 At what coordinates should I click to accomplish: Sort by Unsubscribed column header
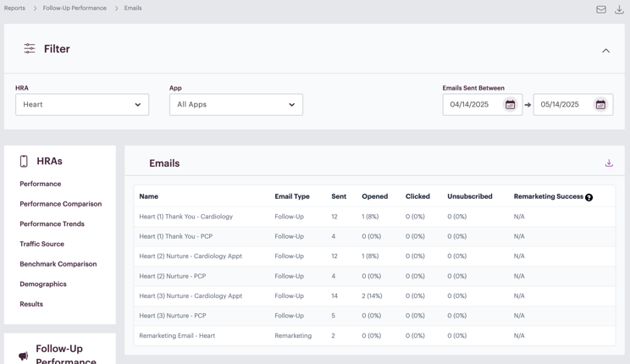click(470, 196)
